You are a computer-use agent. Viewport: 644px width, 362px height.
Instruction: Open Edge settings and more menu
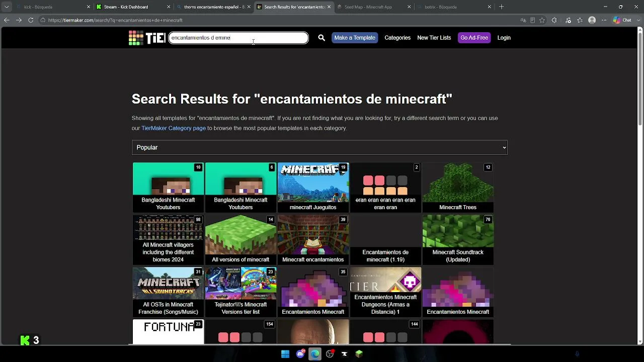(x=604, y=20)
